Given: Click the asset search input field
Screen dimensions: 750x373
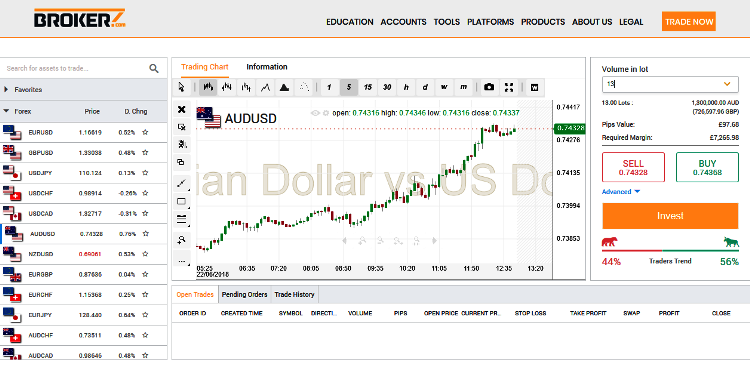Looking at the screenshot, I should pyautogui.click(x=74, y=68).
